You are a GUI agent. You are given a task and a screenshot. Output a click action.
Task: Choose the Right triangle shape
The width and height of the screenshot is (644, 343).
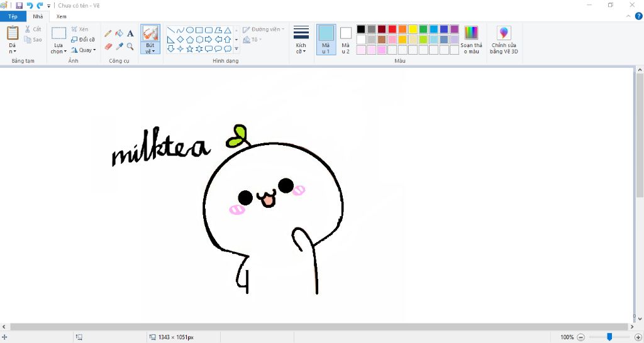(171, 40)
